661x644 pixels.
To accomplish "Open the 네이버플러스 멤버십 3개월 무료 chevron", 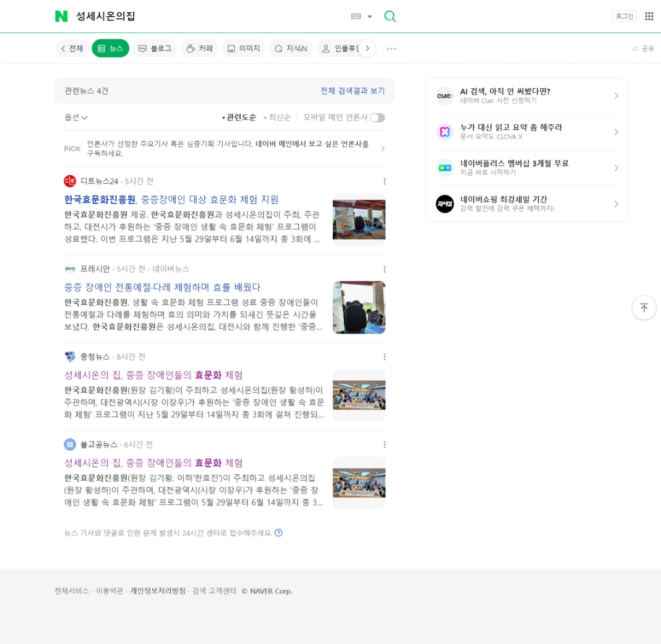I will (617, 168).
